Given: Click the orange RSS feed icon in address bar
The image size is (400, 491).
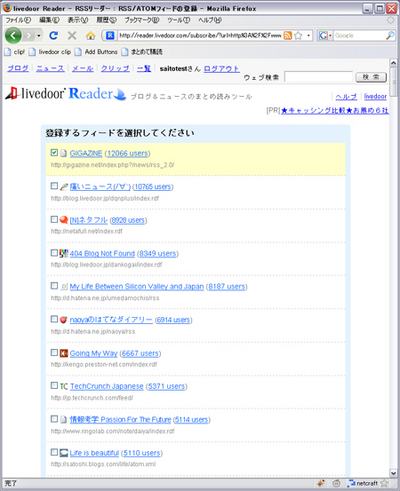Looking at the screenshot, I should click(287, 35).
